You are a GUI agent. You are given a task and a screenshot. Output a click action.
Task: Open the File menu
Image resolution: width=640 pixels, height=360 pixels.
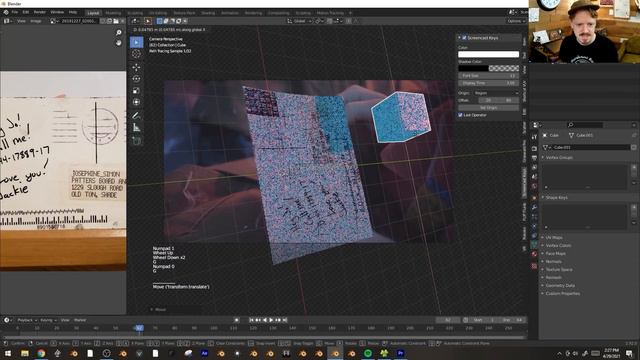point(15,12)
